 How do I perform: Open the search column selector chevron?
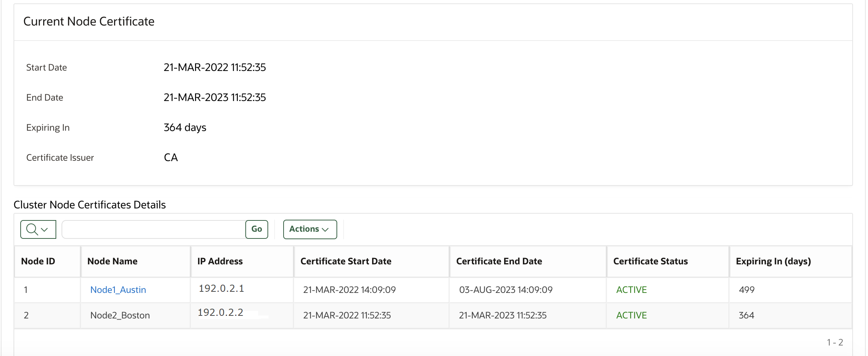[44, 229]
